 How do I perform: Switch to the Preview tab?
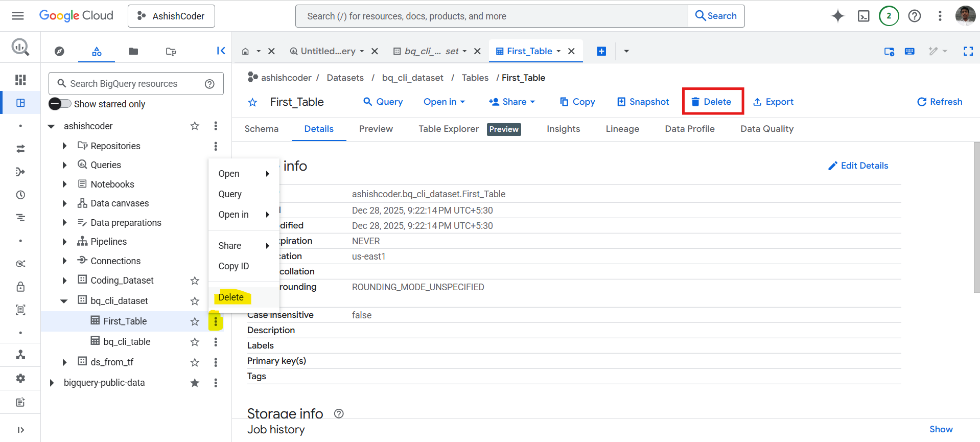click(x=376, y=129)
